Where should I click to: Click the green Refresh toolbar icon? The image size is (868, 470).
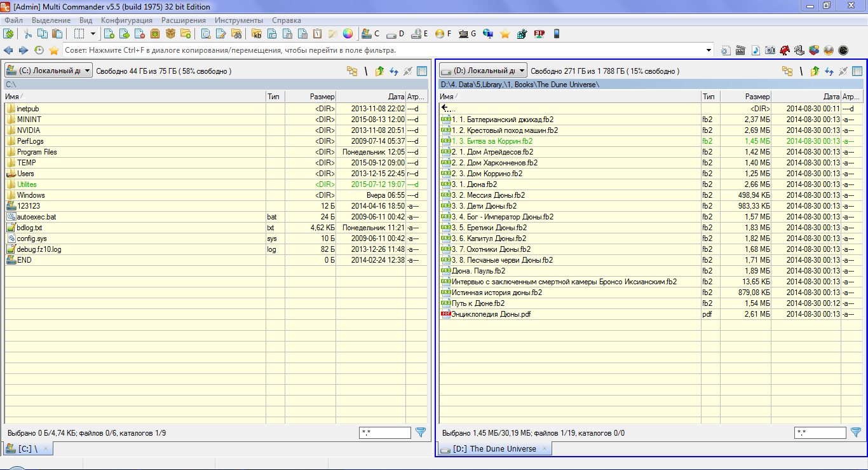pos(9,34)
